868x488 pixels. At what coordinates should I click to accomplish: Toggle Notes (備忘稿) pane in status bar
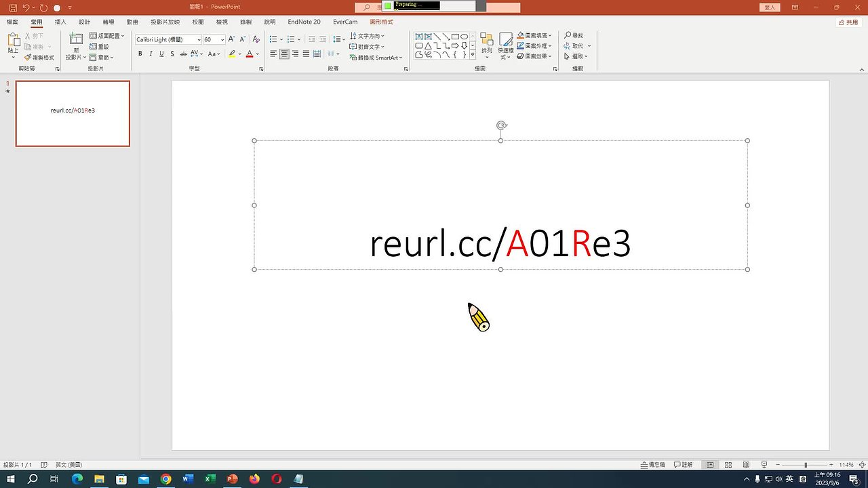653,465
